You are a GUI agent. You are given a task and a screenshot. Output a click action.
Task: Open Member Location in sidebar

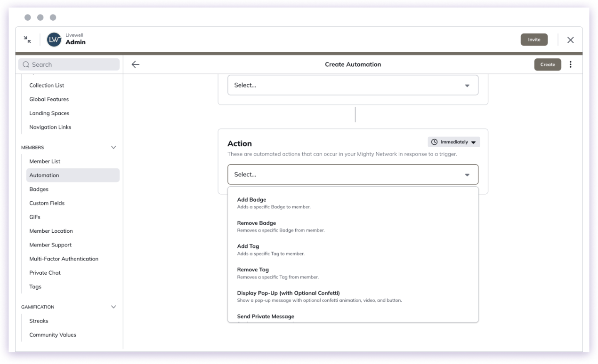tap(51, 231)
